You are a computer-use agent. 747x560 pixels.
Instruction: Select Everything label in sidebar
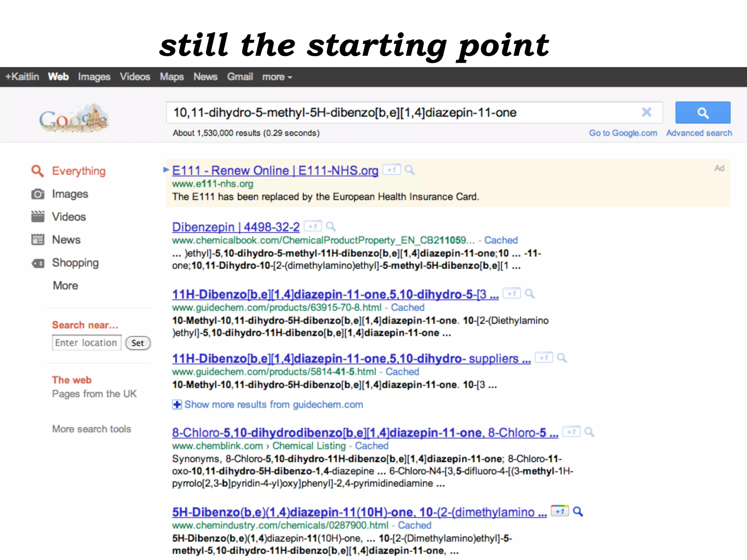point(79,171)
